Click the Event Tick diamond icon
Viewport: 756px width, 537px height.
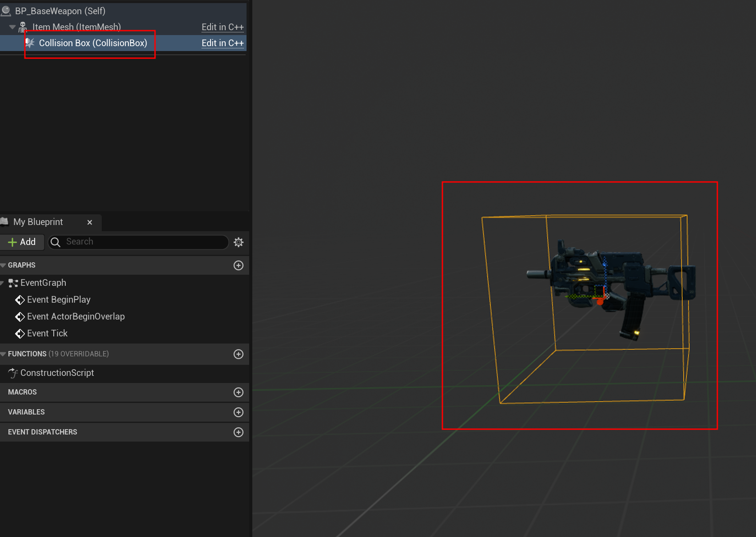pyautogui.click(x=20, y=334)
